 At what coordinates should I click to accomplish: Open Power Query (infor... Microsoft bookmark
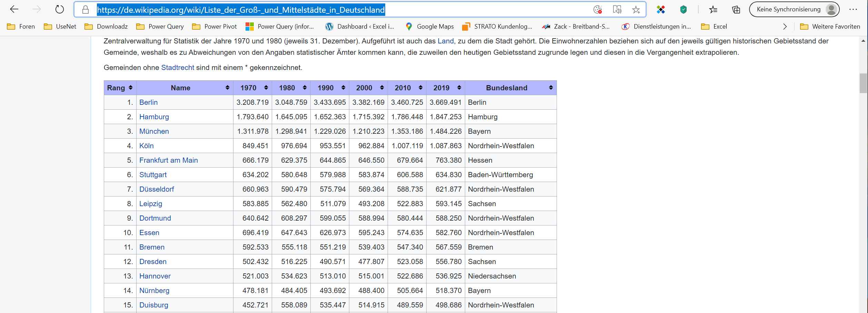point(280,27)
